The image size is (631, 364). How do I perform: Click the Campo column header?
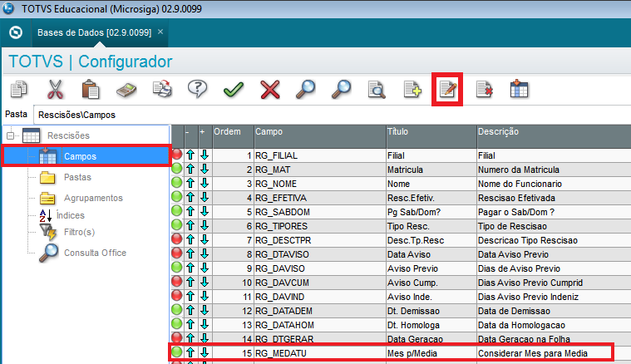click(320, 136)
